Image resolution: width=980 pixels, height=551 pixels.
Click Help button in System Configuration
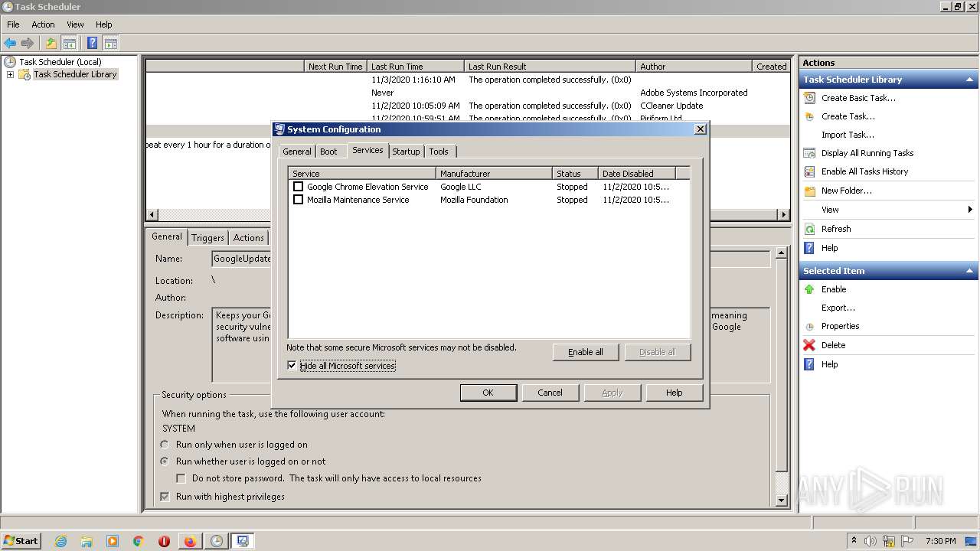point(674,393)
